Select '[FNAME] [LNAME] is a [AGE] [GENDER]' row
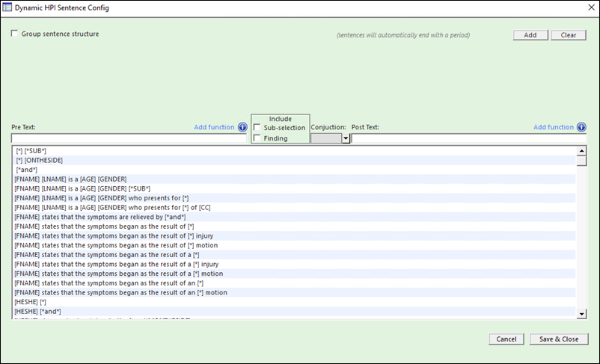The height and width of the screenshot is (364, 600). tap(294, 179)
